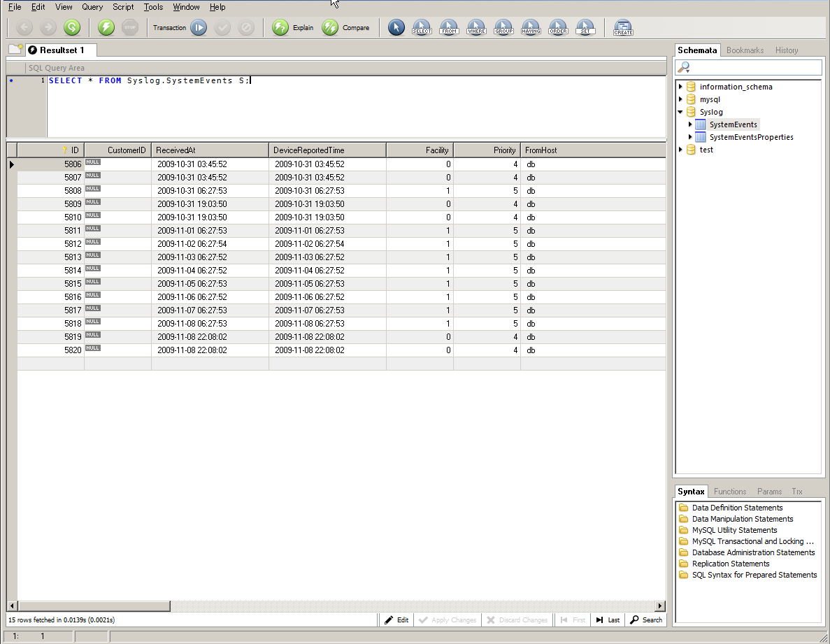
Task: Select the MySQL Utility Statements folder
Action: [x=735, y=530]
